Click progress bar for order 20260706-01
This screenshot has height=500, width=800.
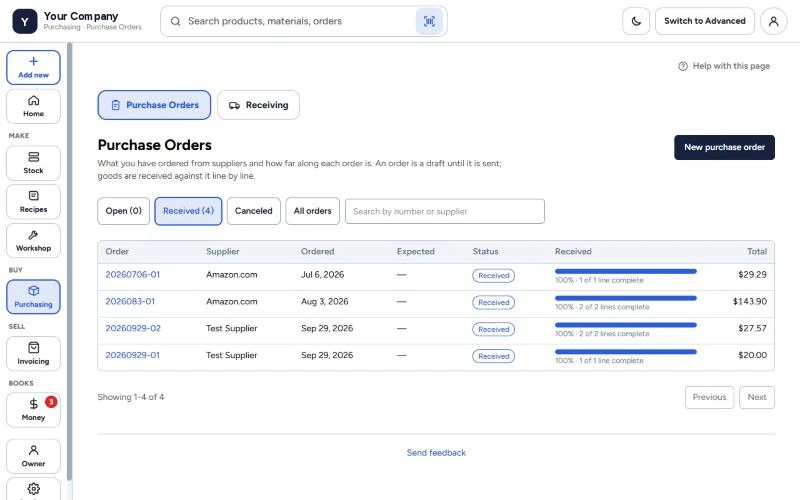tap(626, 271)
